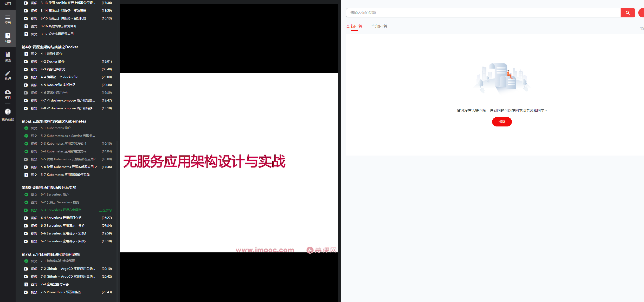Select the 问答 Q&A sidebar icon
This screenshot has height=302, width=644.
(x=8, y=36)
